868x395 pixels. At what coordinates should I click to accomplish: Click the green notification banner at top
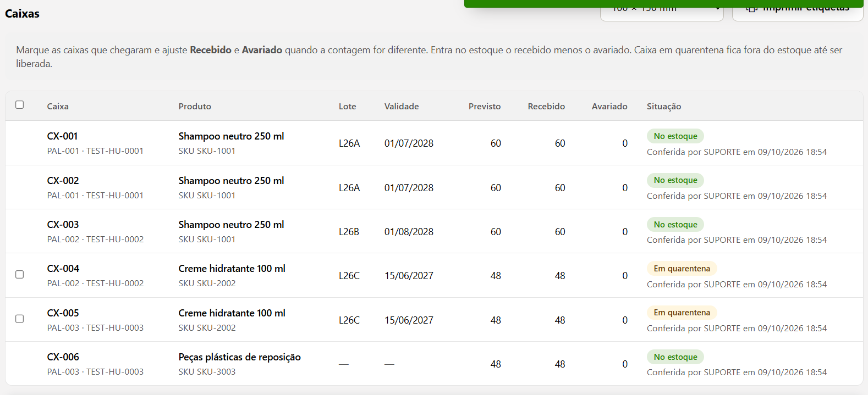coord(663,3)
